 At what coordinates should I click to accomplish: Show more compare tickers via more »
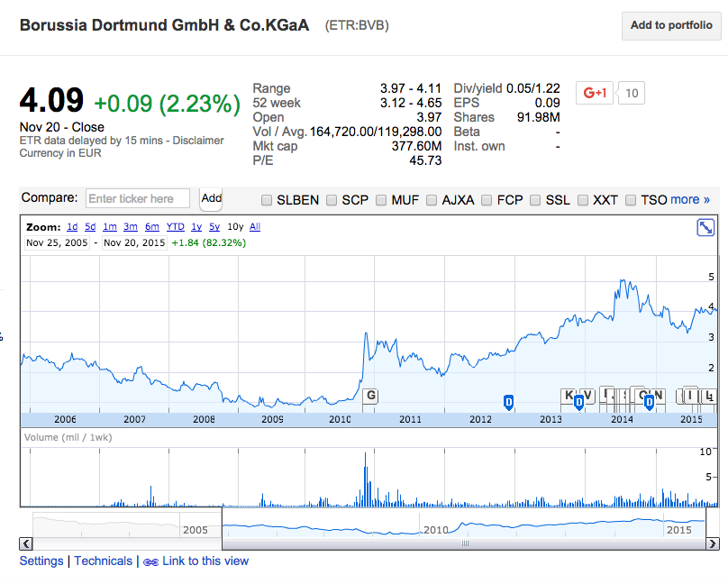(x=690, y=199)
